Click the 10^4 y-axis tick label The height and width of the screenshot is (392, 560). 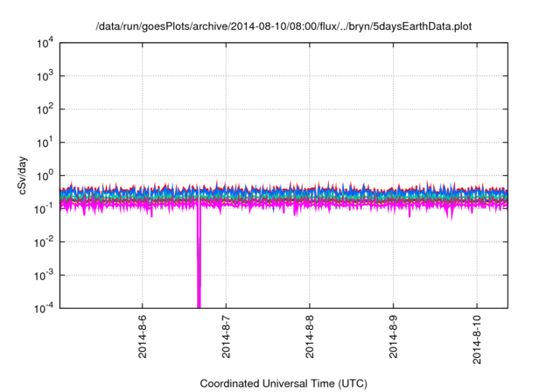click(45, 43)
